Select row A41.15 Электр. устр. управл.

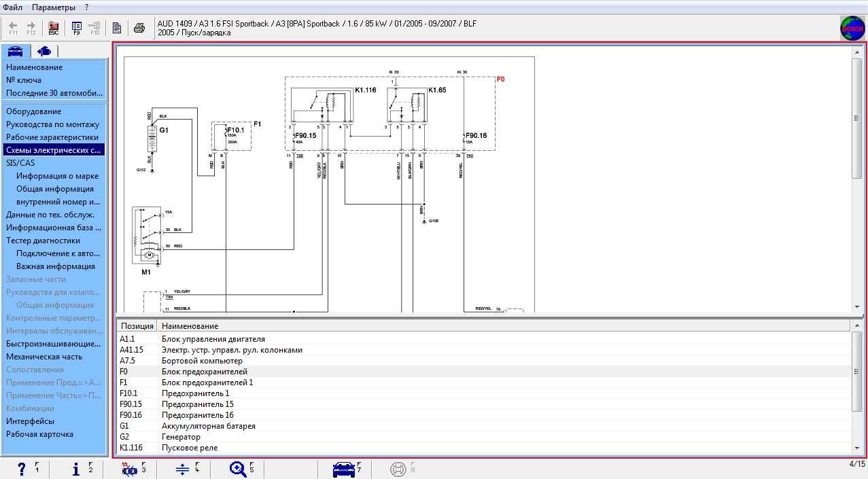click(x=484, y=350)
